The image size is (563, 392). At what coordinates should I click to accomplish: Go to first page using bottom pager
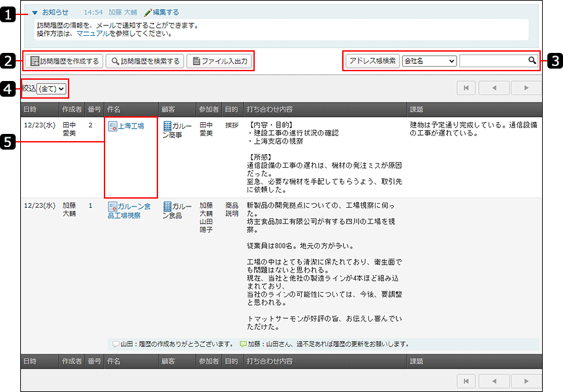coord(466,381)
